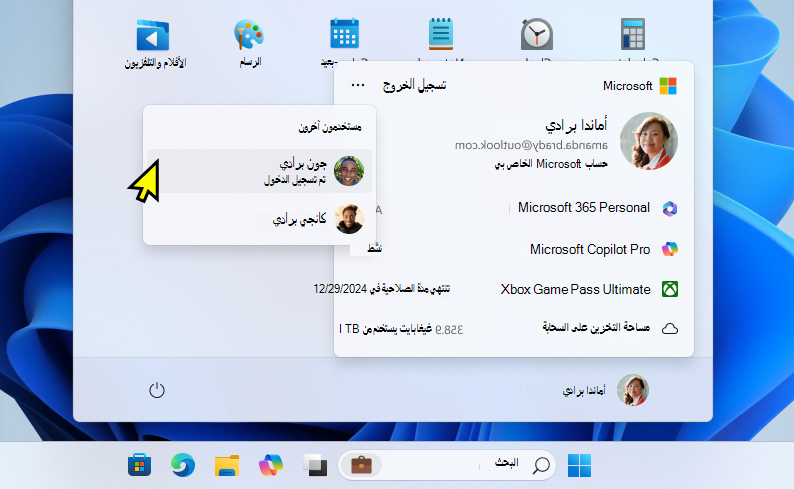Click the search magnifier icon on taskbar
Screen dimensions: 794x489
[x=541, y=465]
